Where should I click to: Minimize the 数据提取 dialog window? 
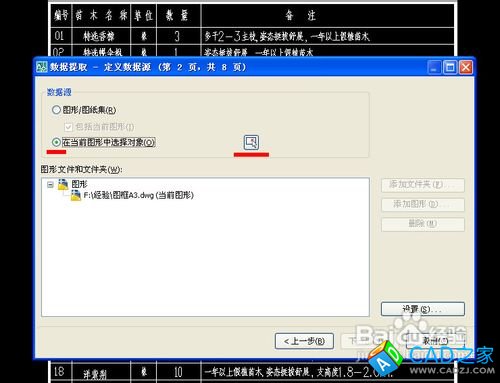[434, 67]
